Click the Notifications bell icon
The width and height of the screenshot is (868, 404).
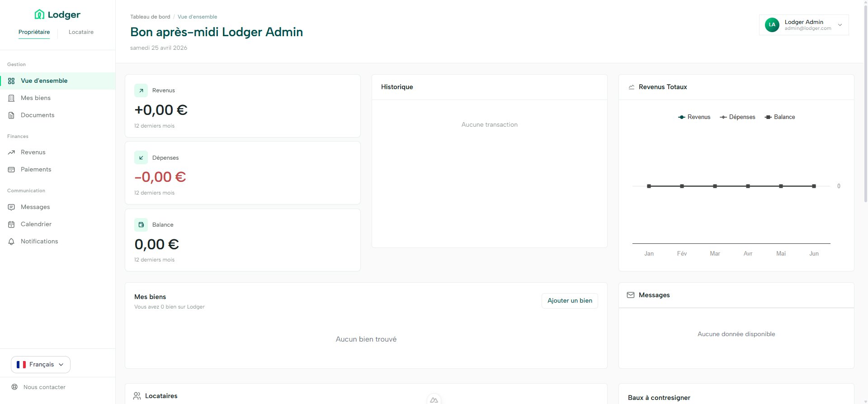coord(11,242)
